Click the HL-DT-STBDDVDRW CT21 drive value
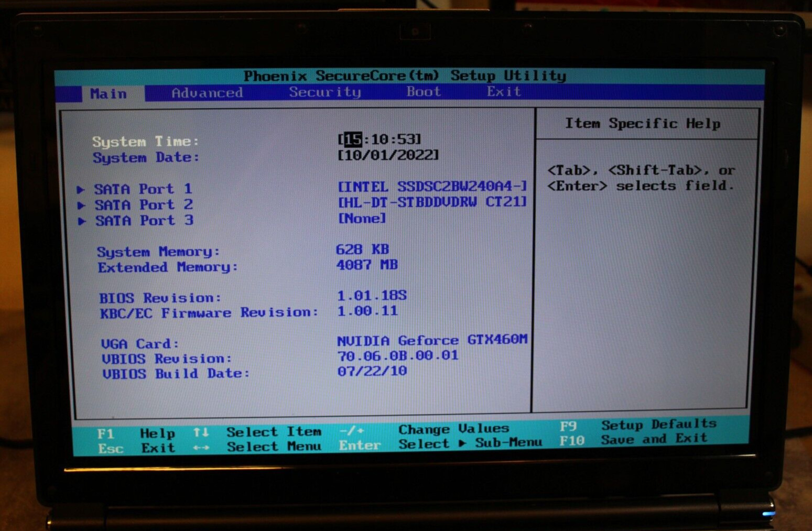Image resolution: width=812 pixels, height=531 pixels. [432, 202]
